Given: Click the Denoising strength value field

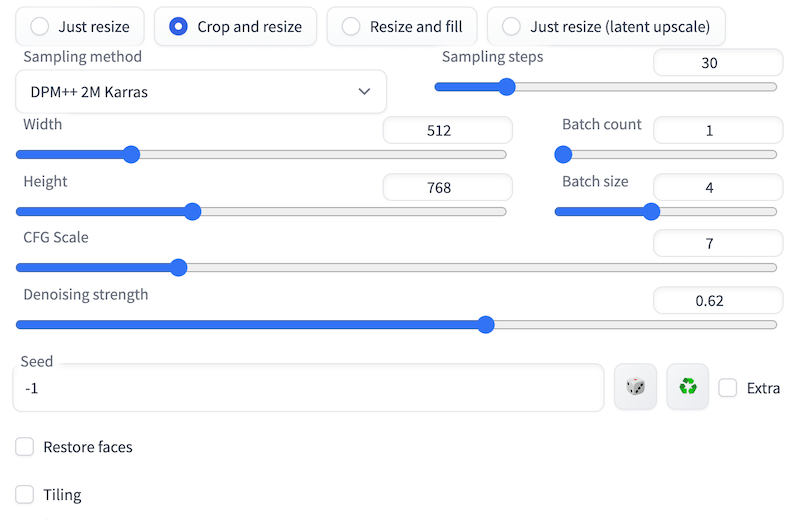Looking at the screenshot, I should pyautogui.click(x=717, y=300).
